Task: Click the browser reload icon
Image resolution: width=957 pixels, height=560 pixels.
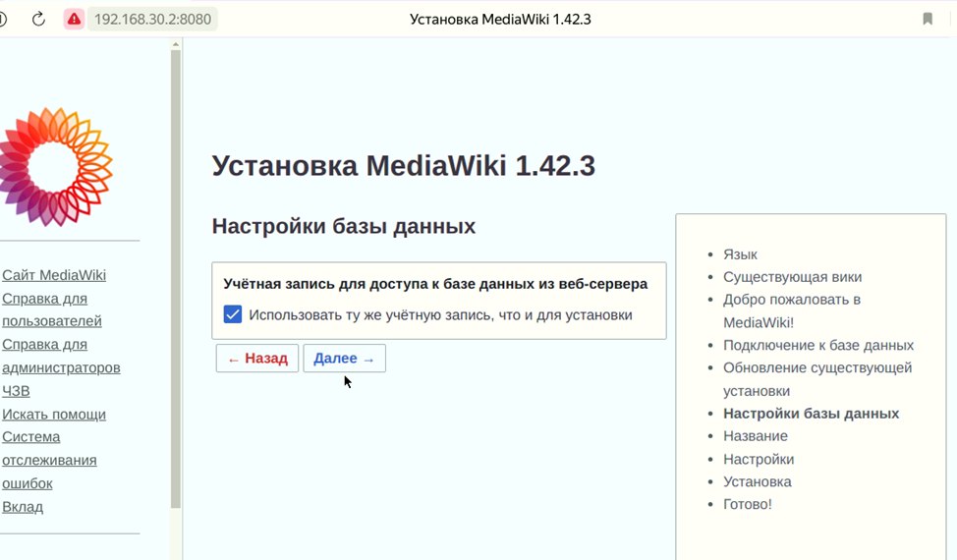Action: pyautogui.click(x=38, y=19)
